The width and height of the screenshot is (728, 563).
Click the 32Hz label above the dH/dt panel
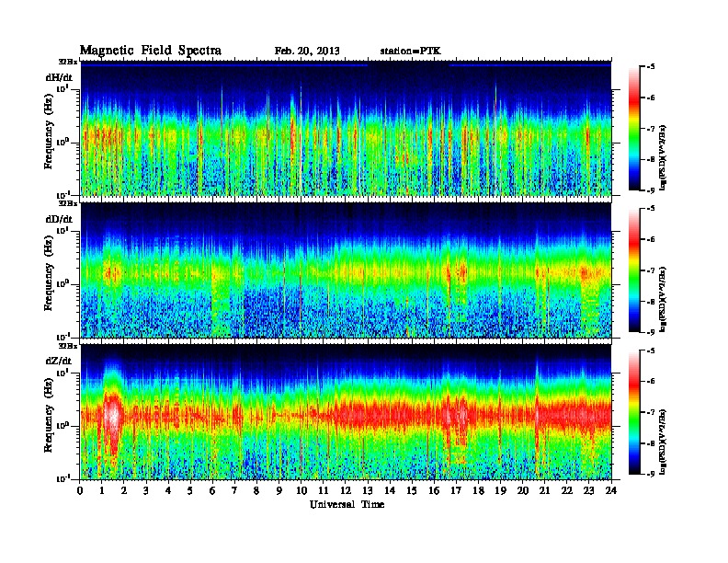pos(68,62)
